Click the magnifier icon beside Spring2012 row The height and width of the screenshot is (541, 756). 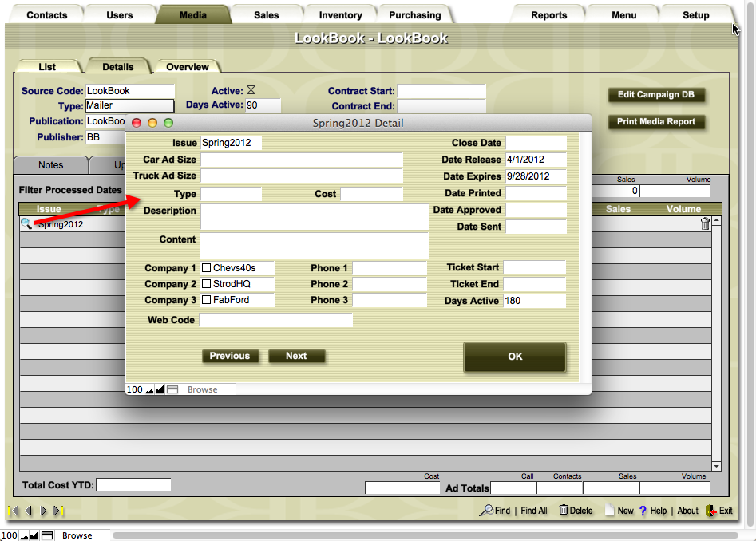tap(26, 224)
